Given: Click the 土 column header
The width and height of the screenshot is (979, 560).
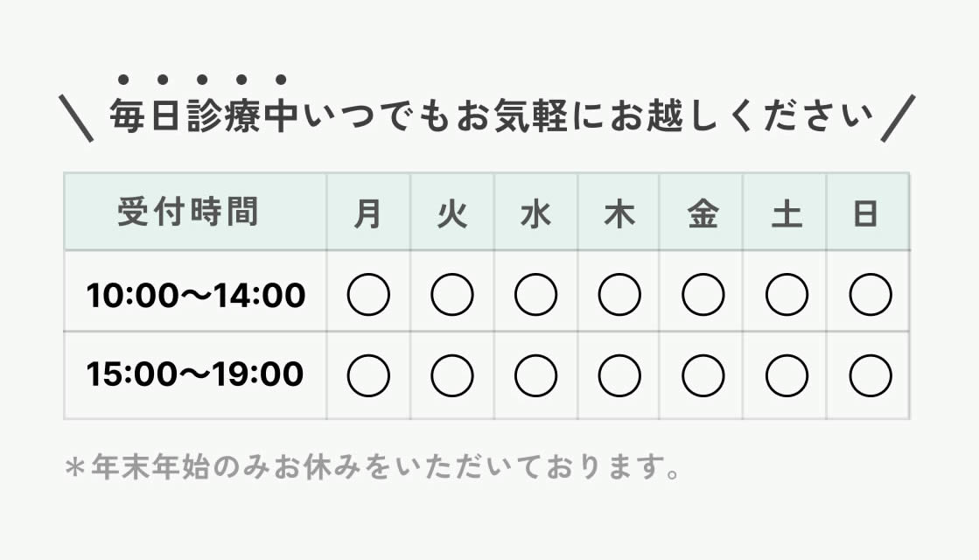Looking at the screenshot, I should pyautogui.click(x=787, y=214).
